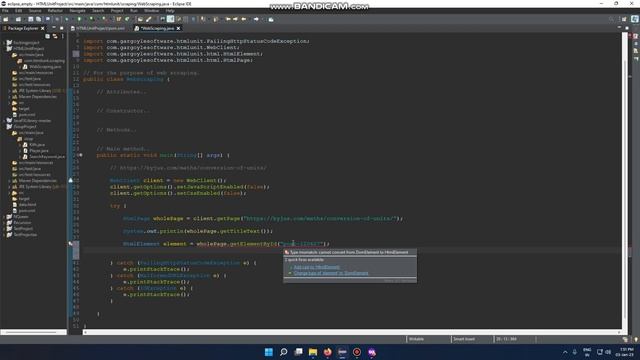Apply the 'Add cast to HtmlElement' quick fix
Viewport: 640px width, 360px height.
click(316, 267)
